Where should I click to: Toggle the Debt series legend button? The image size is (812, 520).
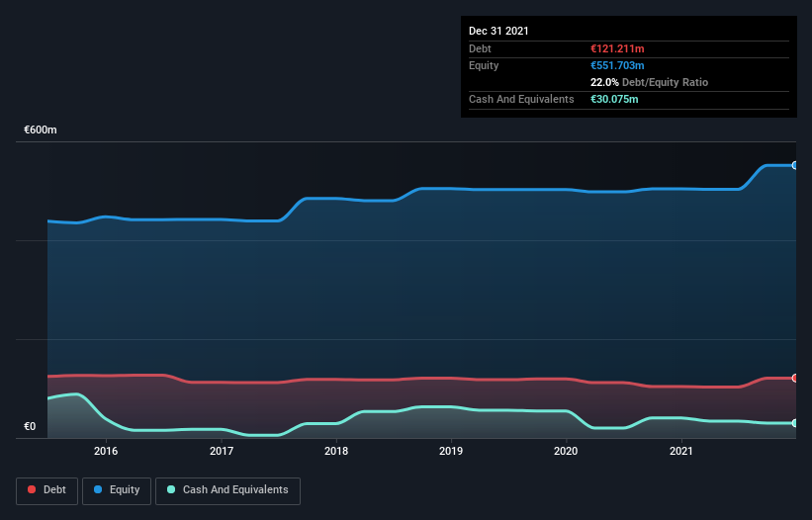point(47,490)
